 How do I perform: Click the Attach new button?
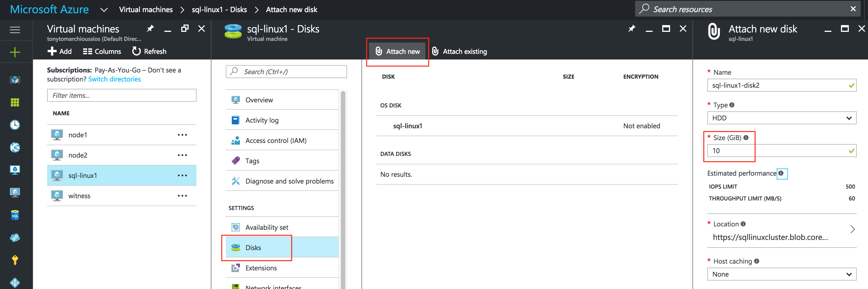coord(397,51)
